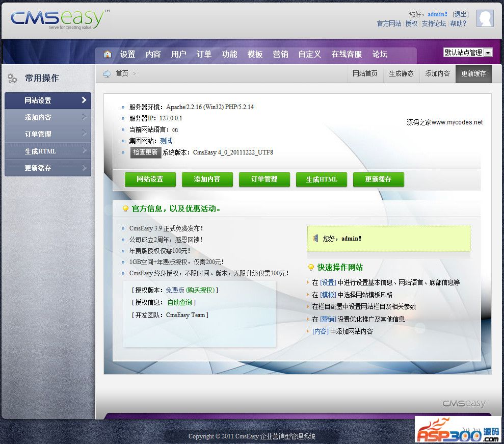504x444 pixels.
Task: Click the speaker icon in greeting box
Action: click(315, 238)
